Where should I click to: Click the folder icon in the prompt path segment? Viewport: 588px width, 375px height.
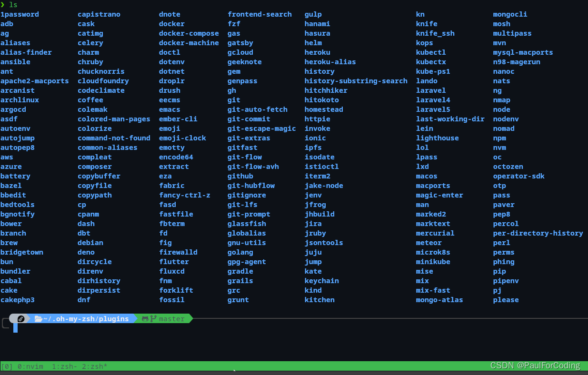[39, 319]
